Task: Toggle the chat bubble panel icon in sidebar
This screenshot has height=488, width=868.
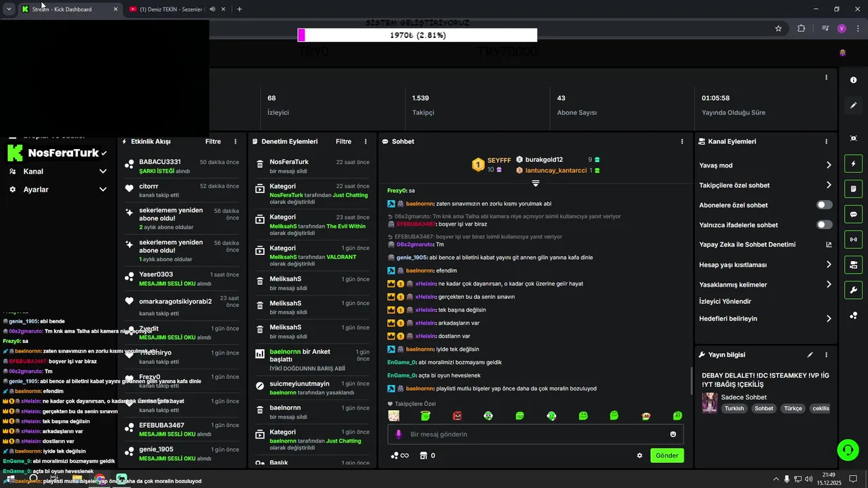Action: (x=853, y=214)
